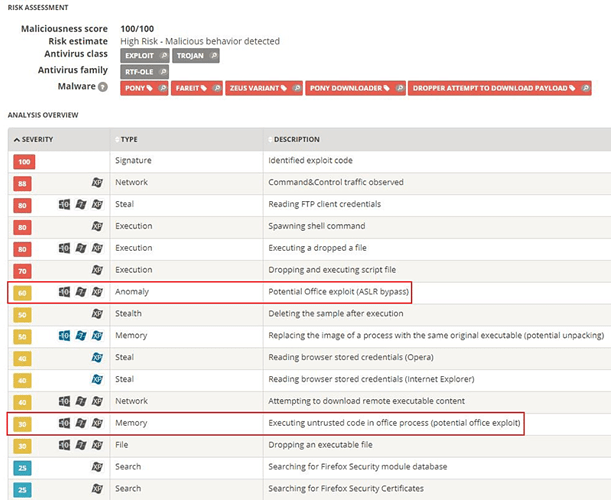Click 'Executing a dropped a file' description
Screen dimensions: 611x500
(x=317, y=248)
